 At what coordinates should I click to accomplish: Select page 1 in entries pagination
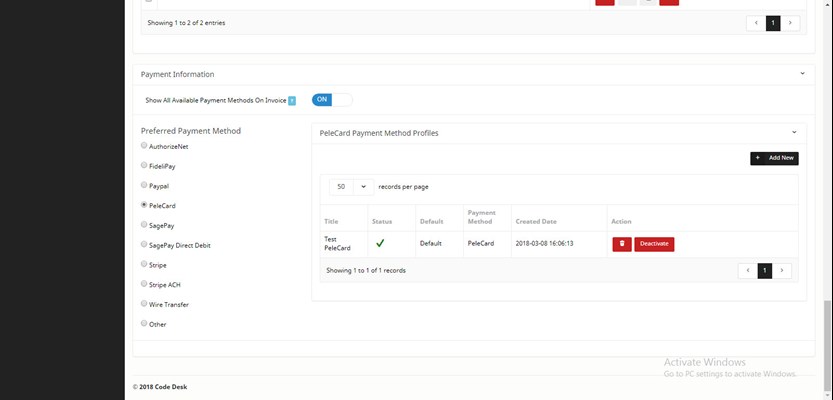tap(773, 23)
